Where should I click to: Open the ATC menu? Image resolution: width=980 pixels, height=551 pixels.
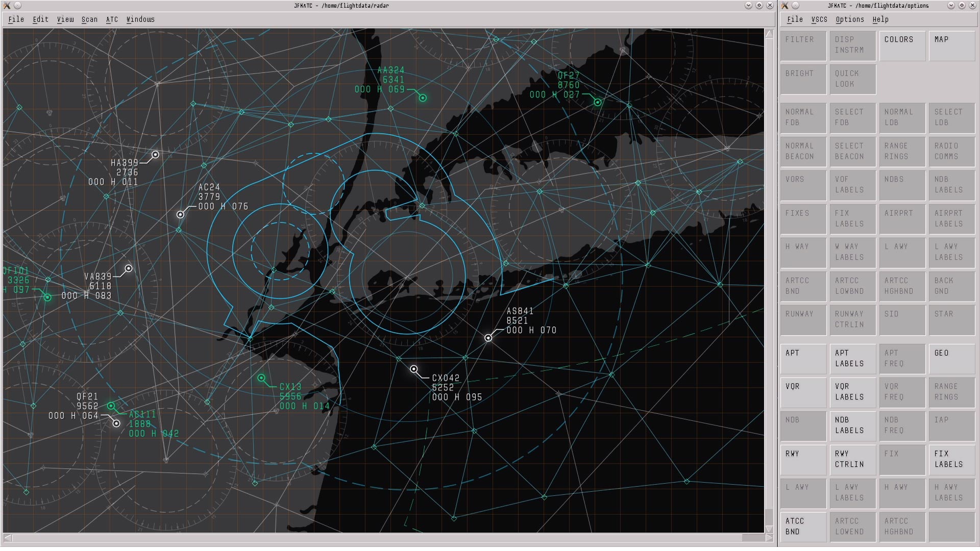coord(112,19)
